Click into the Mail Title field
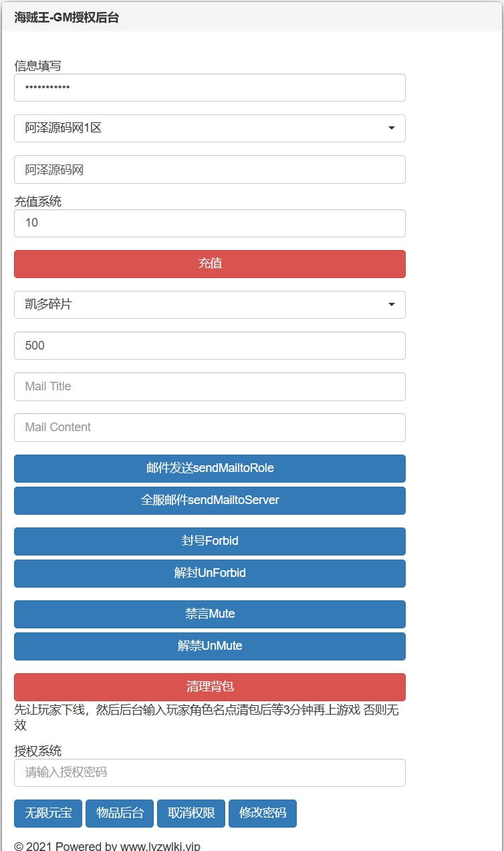This screenshot has height=851, width=504. (x=209, y=387)
